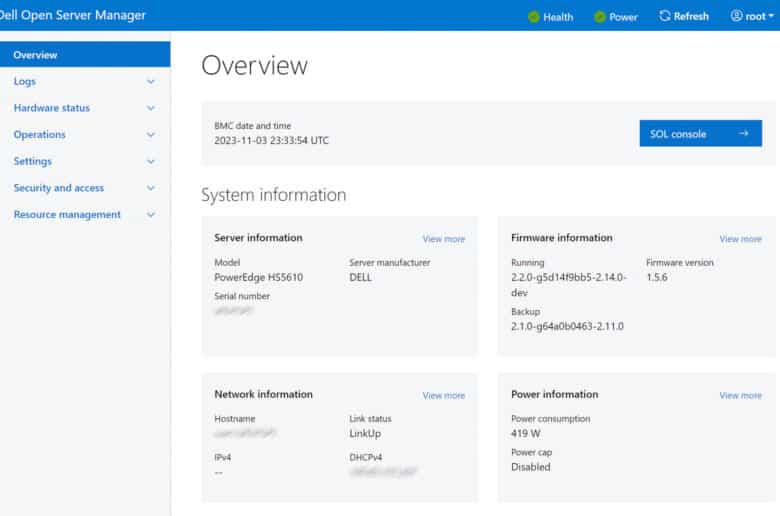Open the root user dropdown caret
Viewport: 780px width, 516px height.
(771, 16)
